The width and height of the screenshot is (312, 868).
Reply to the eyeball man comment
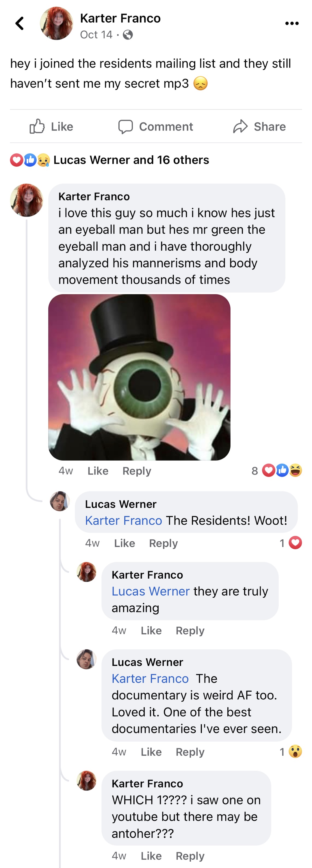point(136,471)
